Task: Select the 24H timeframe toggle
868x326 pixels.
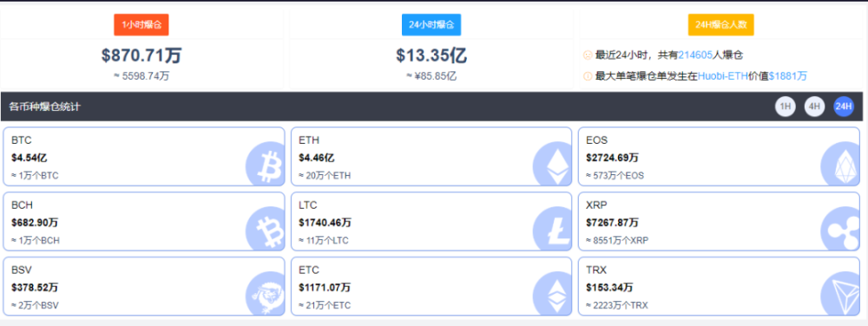Action: click(x=844, y=107)
